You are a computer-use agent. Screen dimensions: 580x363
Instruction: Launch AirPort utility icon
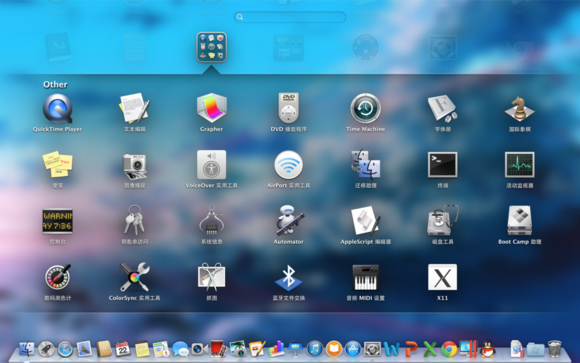click(289, 165)
